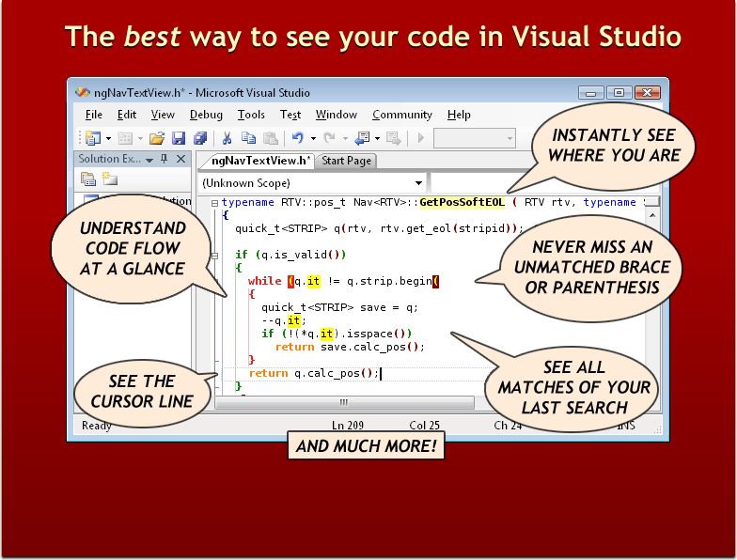
Task: Collapse the if (q.is_valid()) code block
Action: [x=214, y=255]
